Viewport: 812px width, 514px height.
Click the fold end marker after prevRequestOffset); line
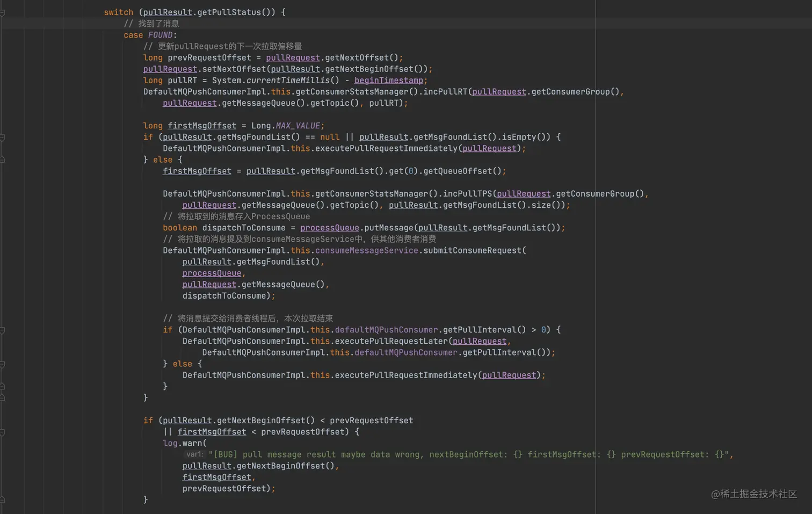coord(2,500)
